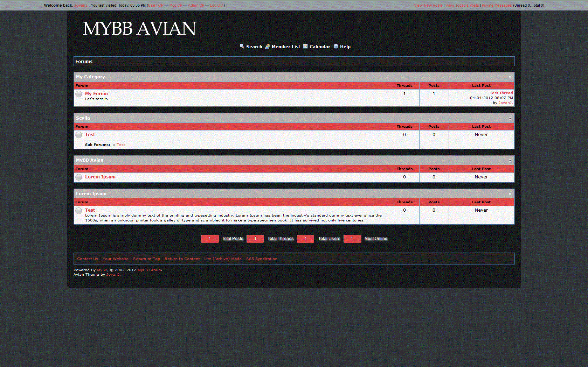Click the Most Online count box
588x367 pixels.
pos(352,239)
